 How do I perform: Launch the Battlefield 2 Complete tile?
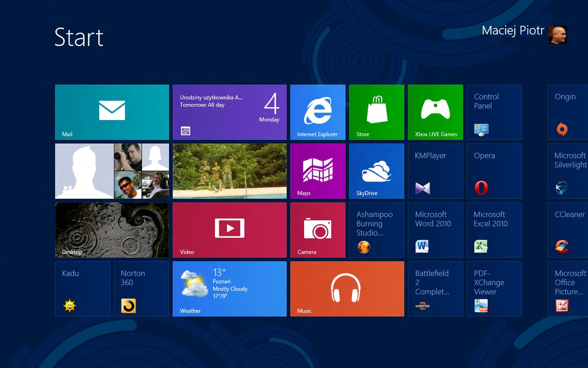click(435, 289)
